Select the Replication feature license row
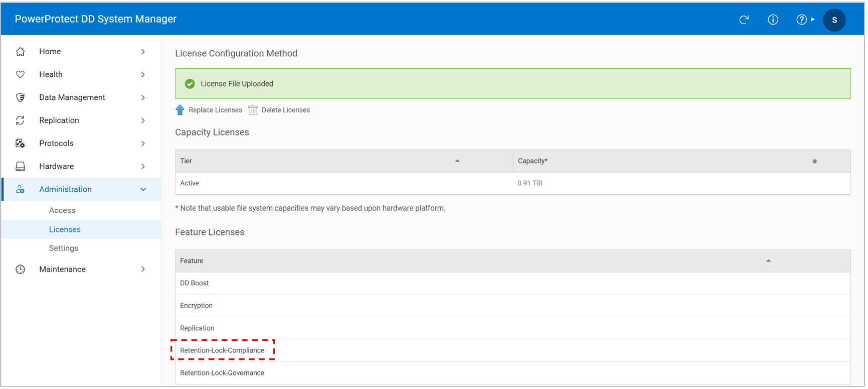This screenshot has width=868, height=389. 513,328
